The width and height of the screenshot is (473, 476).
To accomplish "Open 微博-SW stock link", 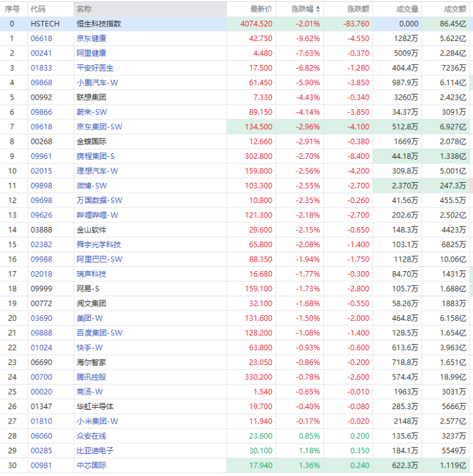I will coord(91,185).
